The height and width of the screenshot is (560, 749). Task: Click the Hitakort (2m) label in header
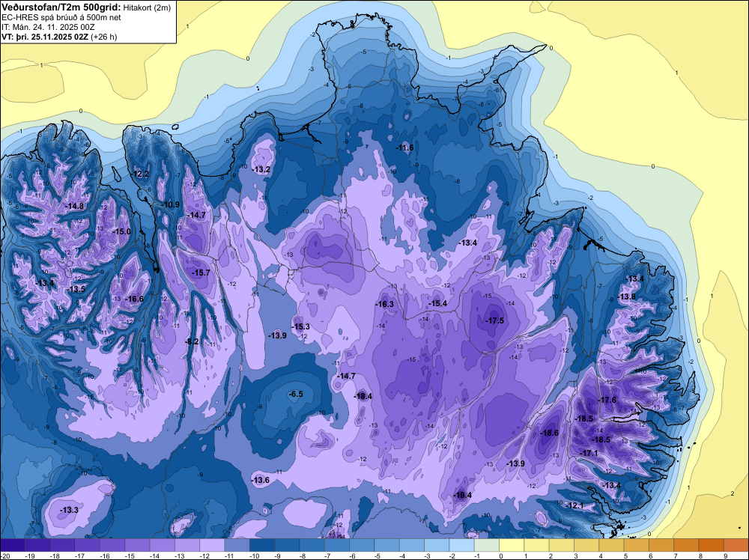(146, 7)
